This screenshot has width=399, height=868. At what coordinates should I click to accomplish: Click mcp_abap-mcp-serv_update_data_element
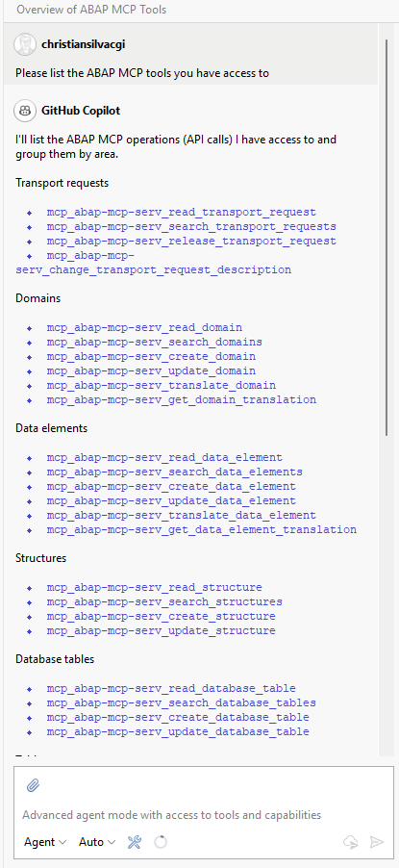tap(171, 501)
